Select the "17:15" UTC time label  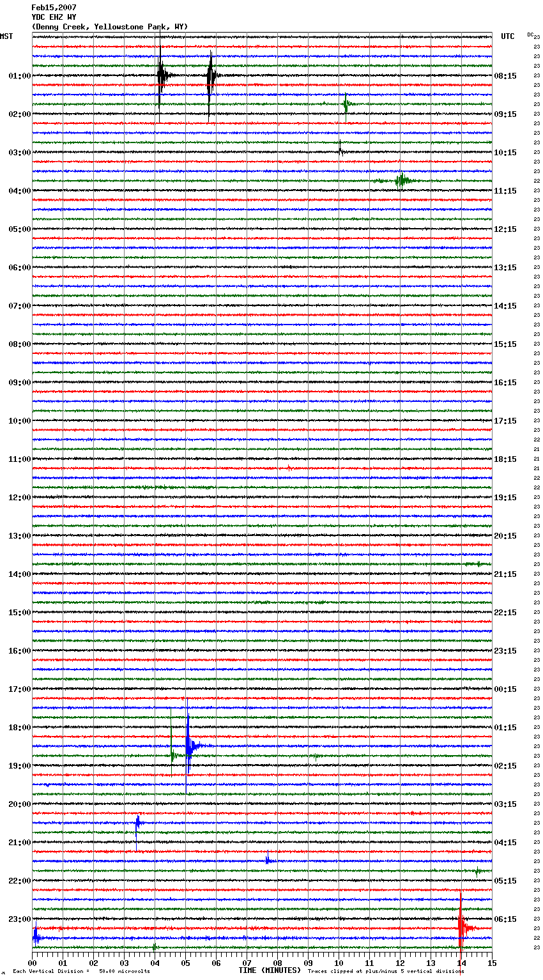point(505,421)
